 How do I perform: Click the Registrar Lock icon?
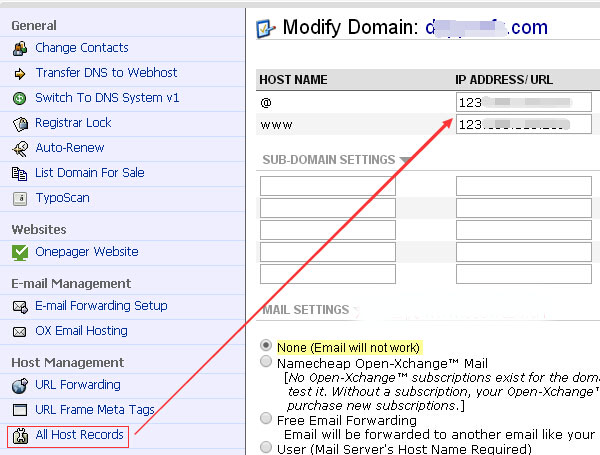click(x=19, y=123)
